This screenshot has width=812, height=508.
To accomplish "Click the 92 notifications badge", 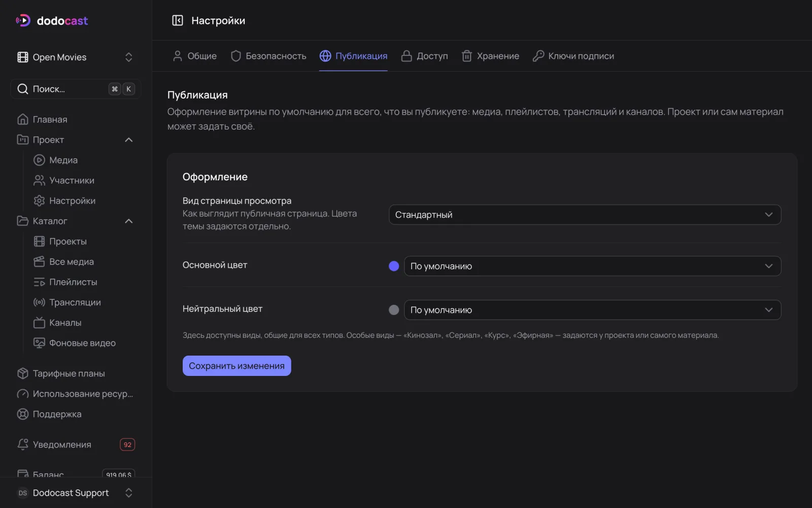I will tap(127, 444).
